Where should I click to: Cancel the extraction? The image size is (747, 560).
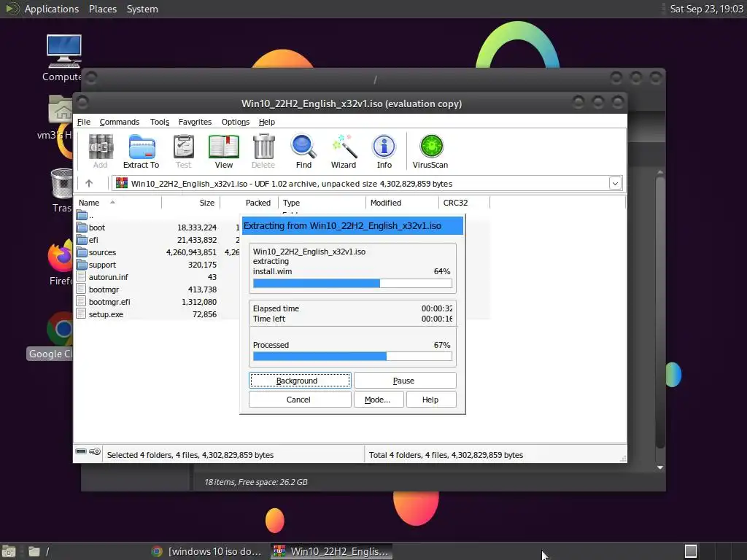[x=300, y=400]
